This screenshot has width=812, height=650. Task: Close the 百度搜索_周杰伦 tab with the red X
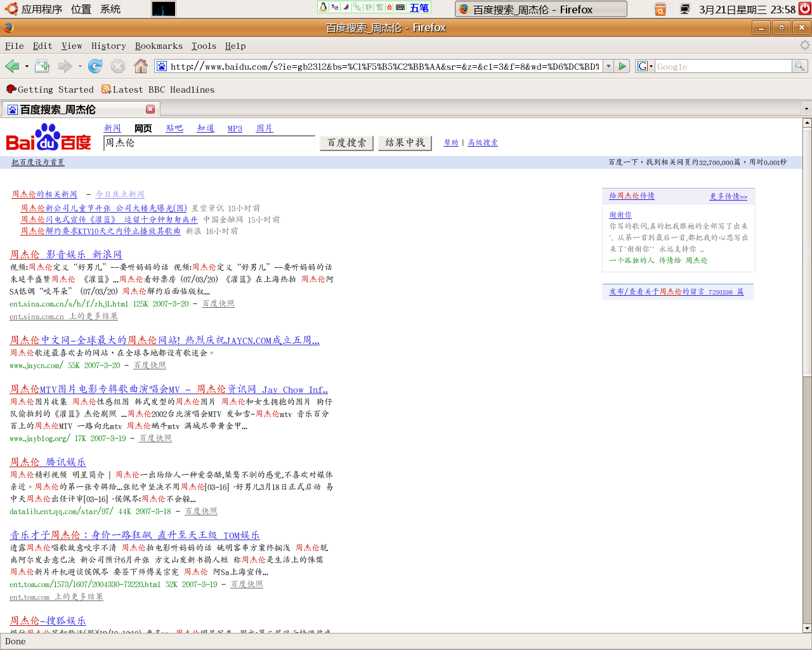click(150, 109)
